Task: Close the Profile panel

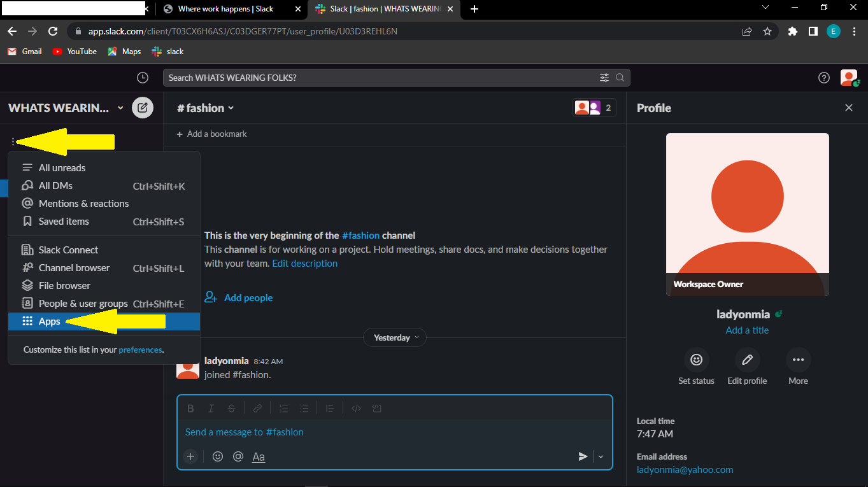Action: [x=848, y=108]
